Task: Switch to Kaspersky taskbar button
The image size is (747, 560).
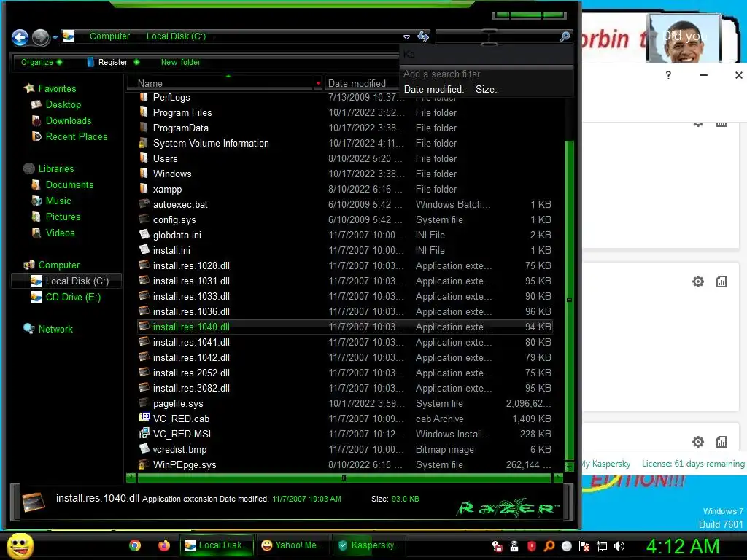Action: tap(368, 545)
